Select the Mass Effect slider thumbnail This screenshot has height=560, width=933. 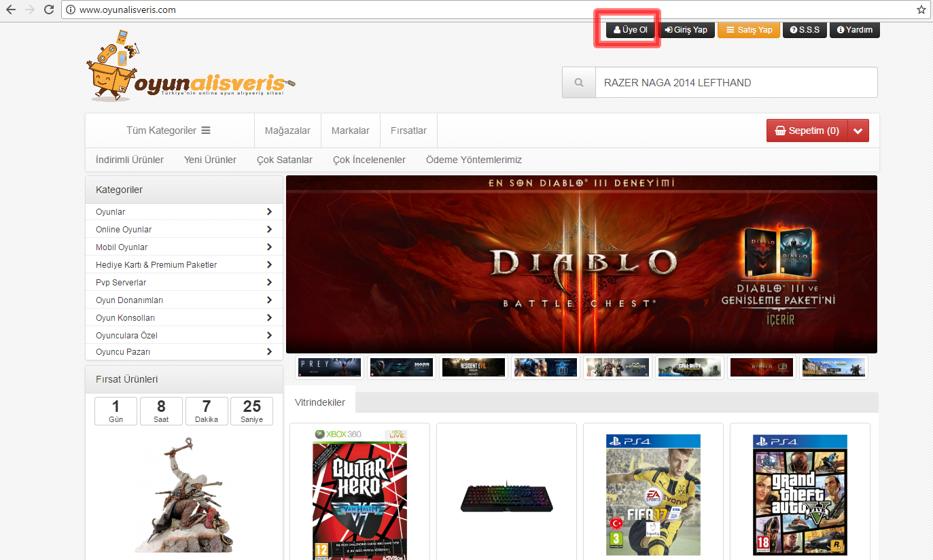coord(402,367)
